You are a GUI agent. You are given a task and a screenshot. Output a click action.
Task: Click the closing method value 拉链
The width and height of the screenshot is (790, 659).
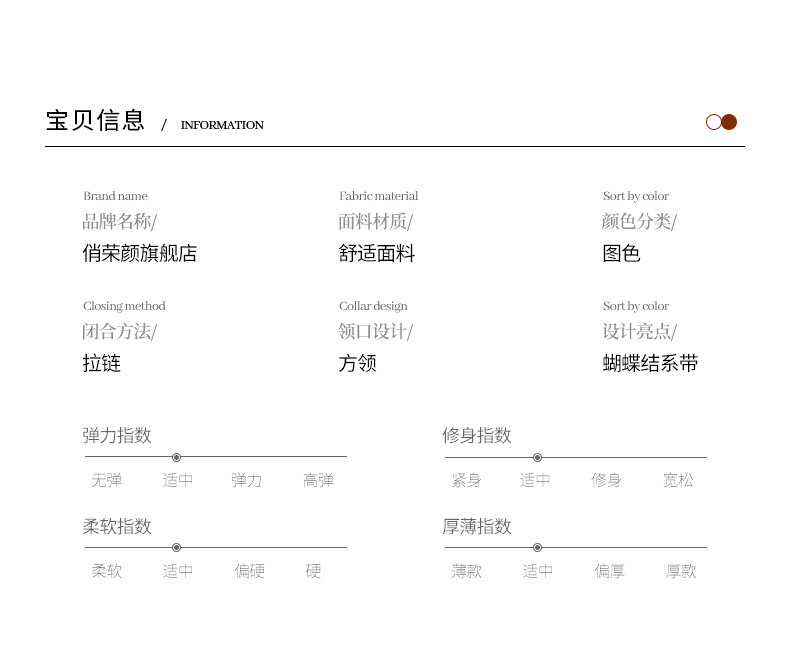[102, 363]
